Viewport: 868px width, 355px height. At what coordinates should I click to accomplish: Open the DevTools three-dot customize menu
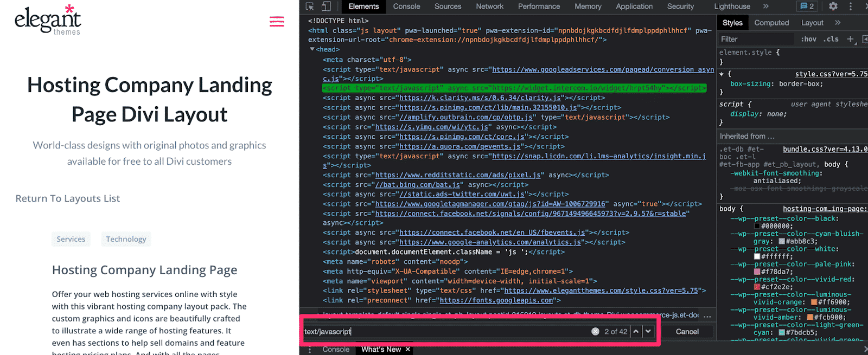(851, 7)
